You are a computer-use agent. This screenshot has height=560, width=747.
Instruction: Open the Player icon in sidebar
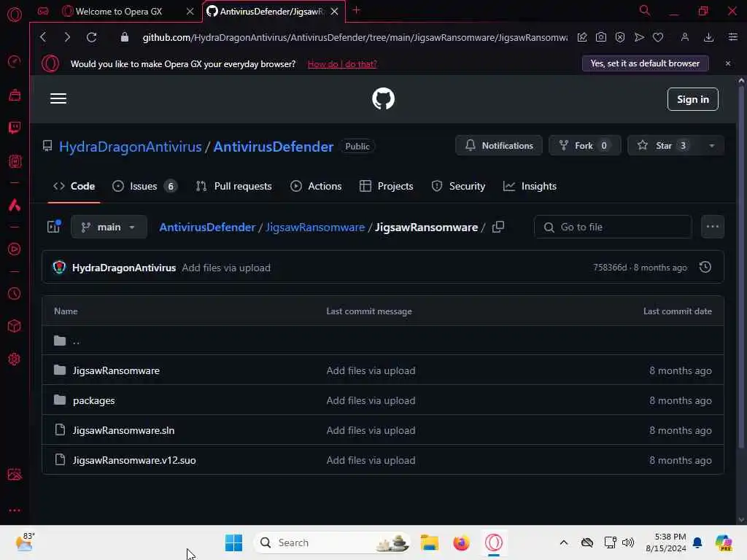[15, 249]
